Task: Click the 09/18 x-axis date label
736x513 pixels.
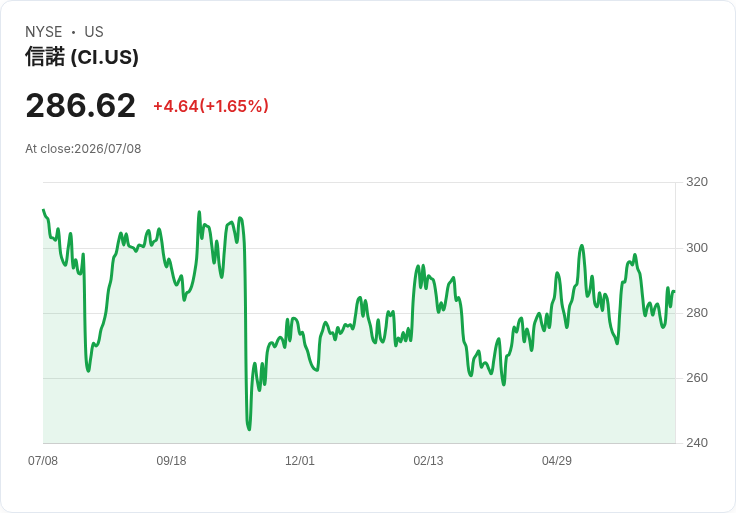Action: click(171, 460)
